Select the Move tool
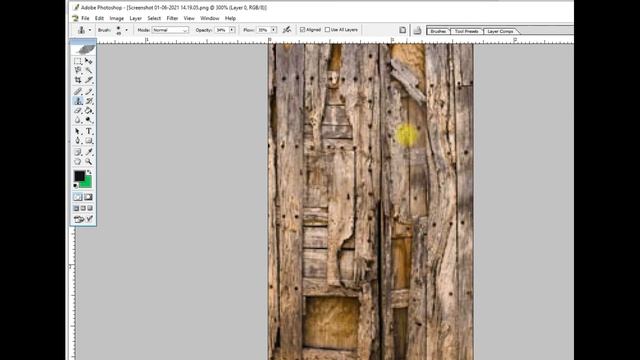640x360 pixels. [x=89, y=61]
